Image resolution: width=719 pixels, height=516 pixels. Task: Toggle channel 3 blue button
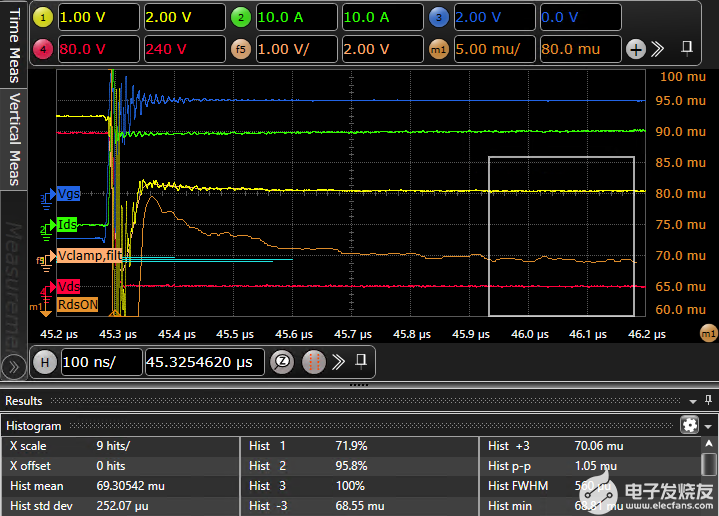tap(438, 17)
